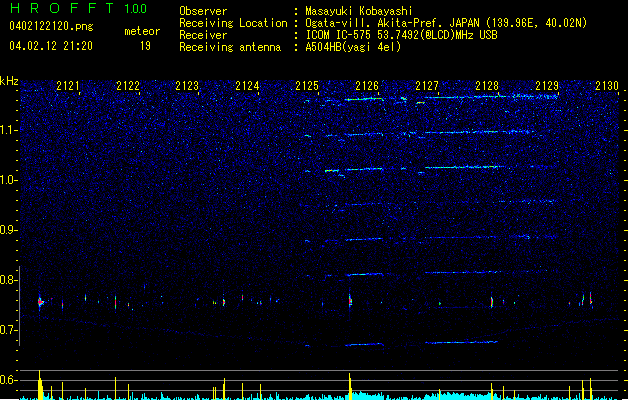This screenshot has width=629, height=400.
Task: Click the 1.1 kHz axis label
Action: (x=9, y=130)
